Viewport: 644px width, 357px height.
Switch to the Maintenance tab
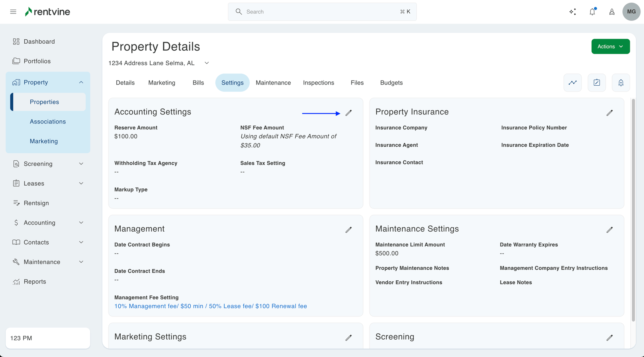273,83
